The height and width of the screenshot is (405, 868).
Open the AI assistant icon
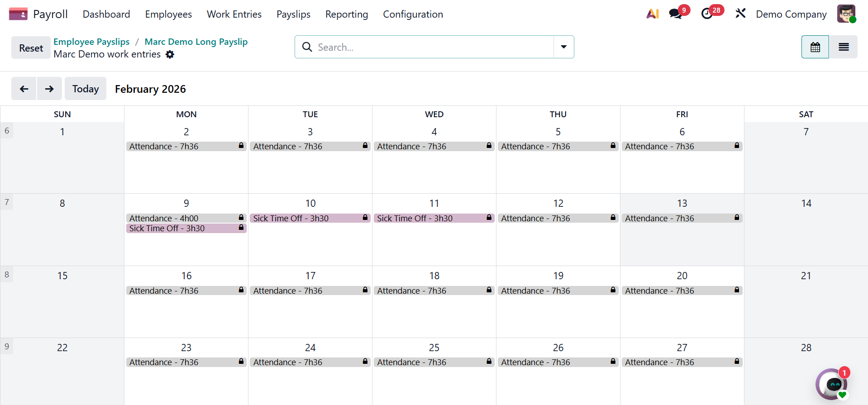[x=652, y=14]
